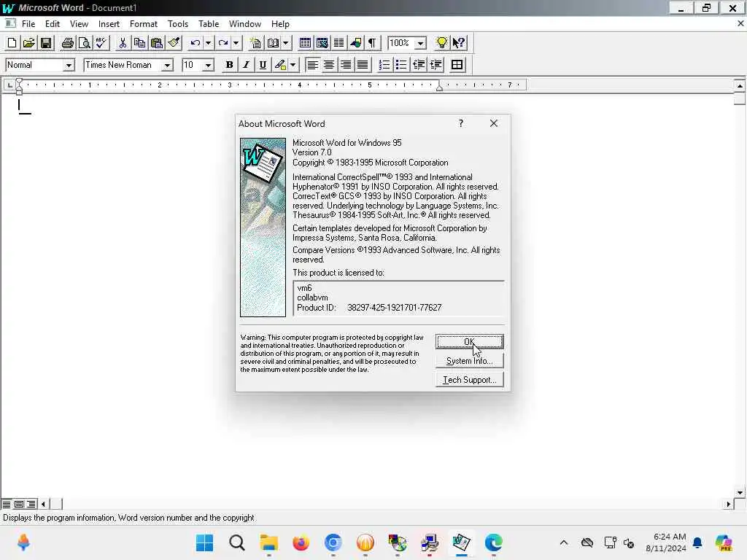Activate the Format Painter brush icon
747x560 pixels.
coord(174,43)
